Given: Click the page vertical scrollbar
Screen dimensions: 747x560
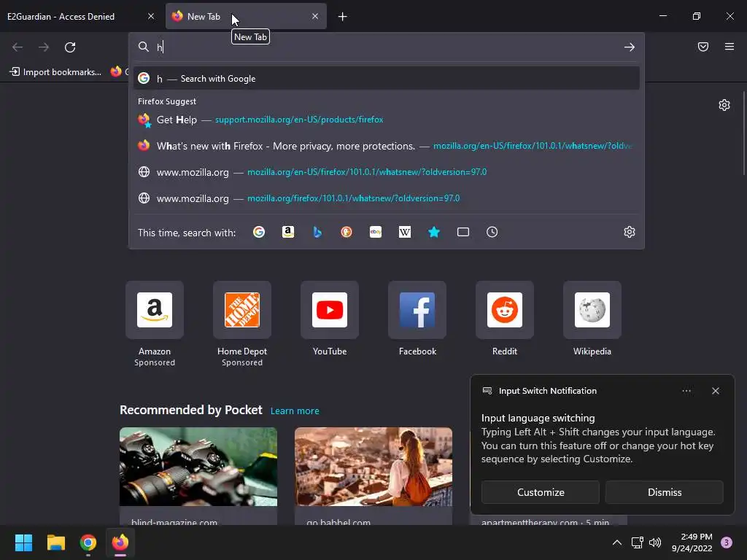Looking at the screenshot, I should click(x=743, y=133).
